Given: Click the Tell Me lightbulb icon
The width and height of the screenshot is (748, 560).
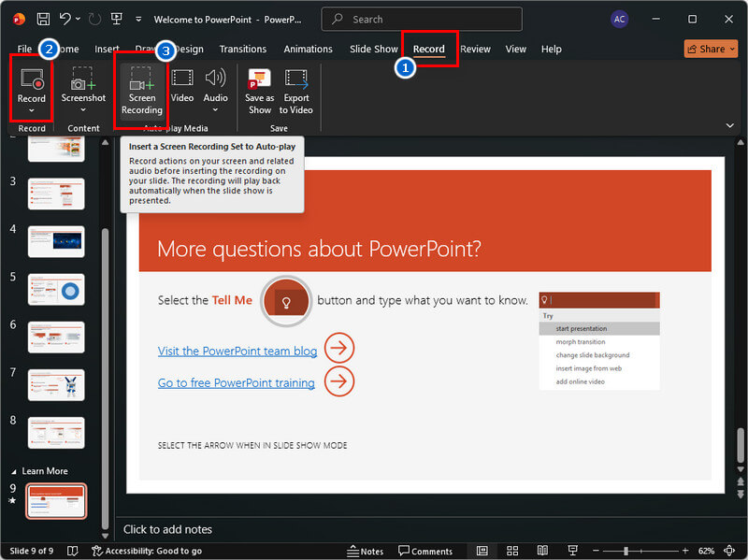Looking at the screenshot, I should (286, 301).
